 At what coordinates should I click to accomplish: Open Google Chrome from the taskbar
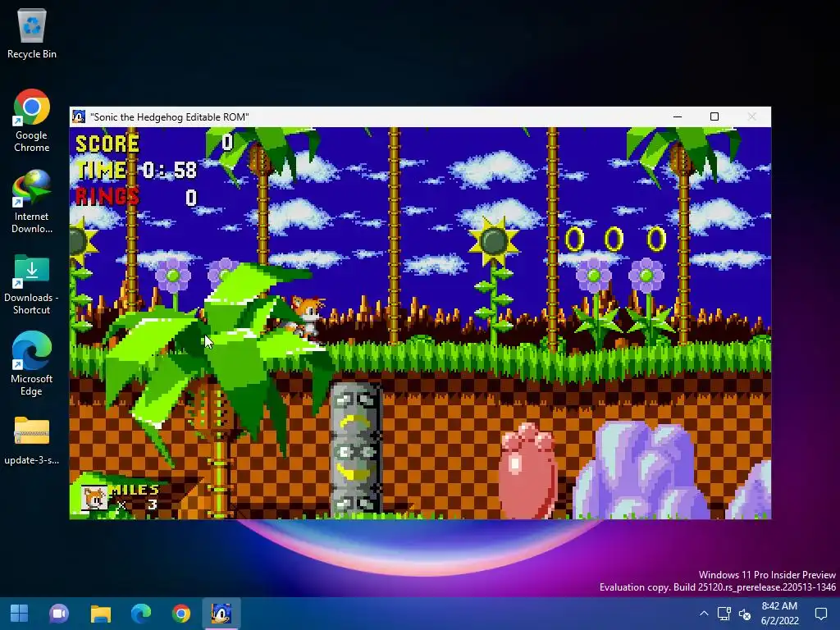[x=181, y=614]
